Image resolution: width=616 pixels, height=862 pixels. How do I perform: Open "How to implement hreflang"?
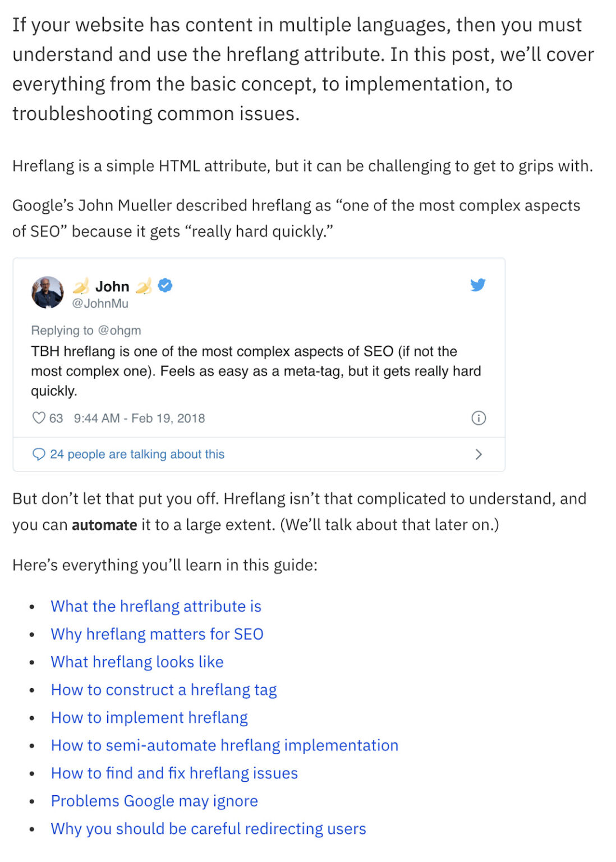(x=149, y=717)
